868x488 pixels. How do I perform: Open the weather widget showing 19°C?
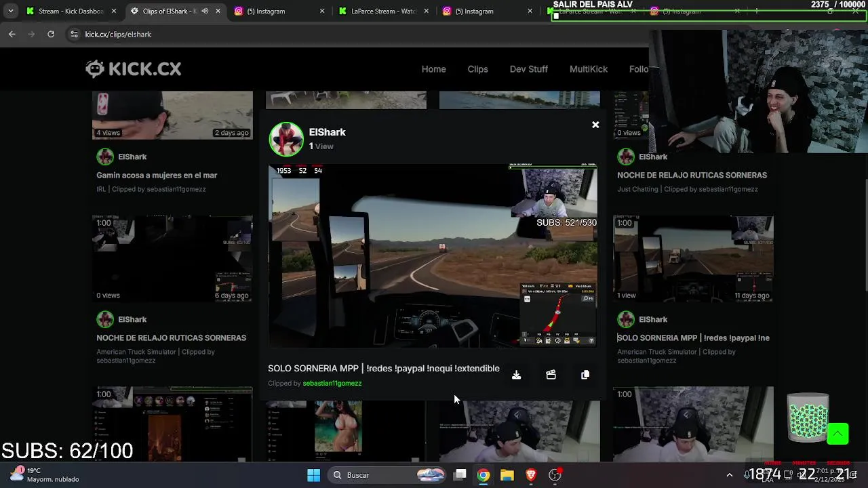[x=45, y=474]
